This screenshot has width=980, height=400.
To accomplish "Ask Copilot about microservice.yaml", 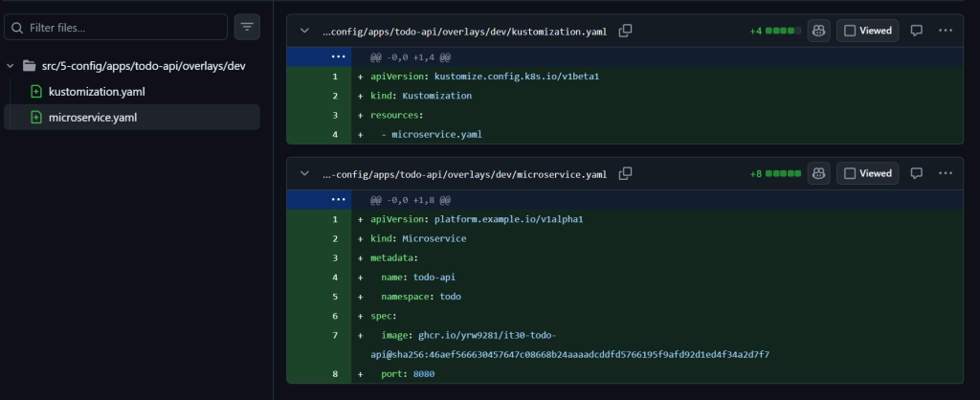I will (x=819, y=173).
